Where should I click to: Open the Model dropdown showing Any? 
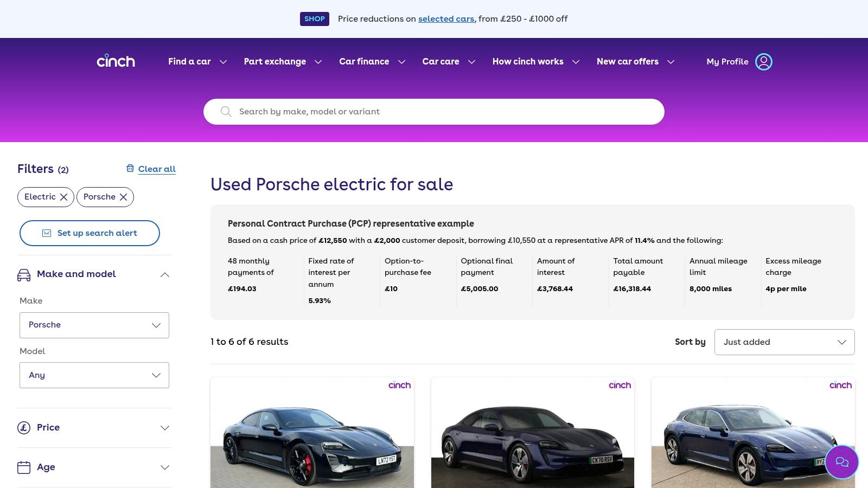94,375
